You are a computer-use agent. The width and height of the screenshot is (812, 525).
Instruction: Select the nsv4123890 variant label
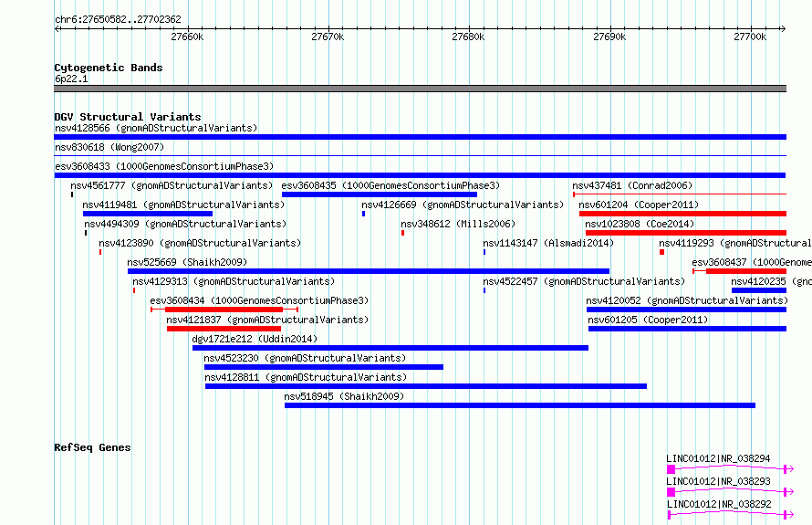(x=200, y=243)
